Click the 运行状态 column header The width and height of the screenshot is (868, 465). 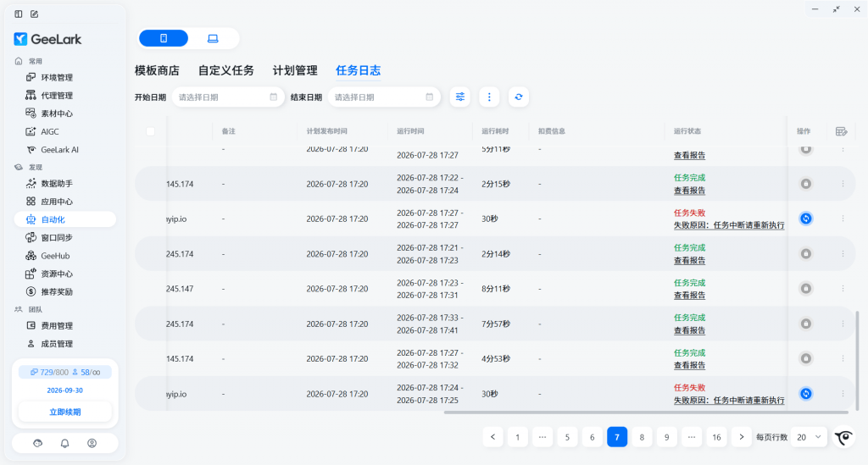[x=687, y=131]
